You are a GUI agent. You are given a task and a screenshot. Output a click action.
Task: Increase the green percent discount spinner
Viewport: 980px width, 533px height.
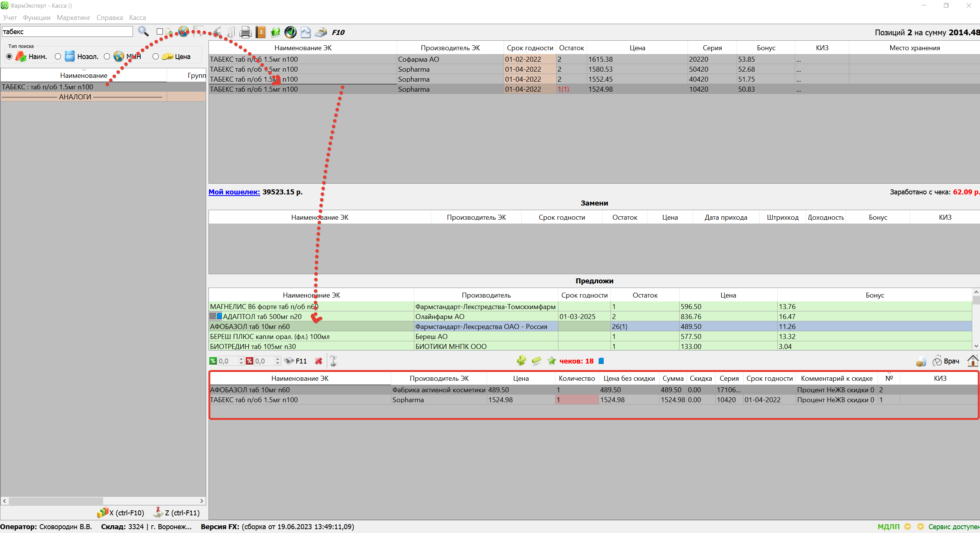point(241,359)
